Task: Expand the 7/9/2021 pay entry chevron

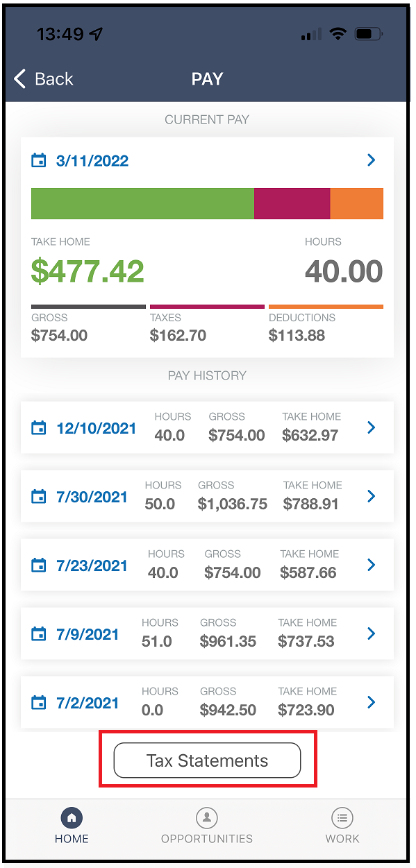Action: pos(372,633)
